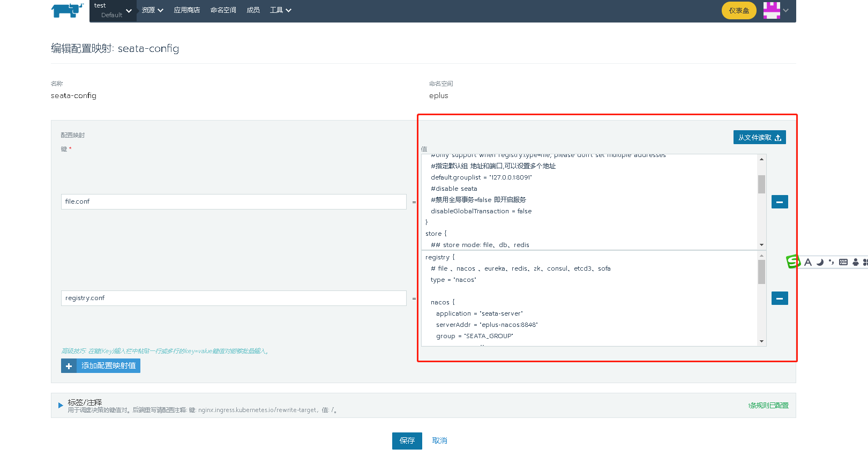The image size is (868, 456).
Task: Remove the registry.conf entry with minus button
Action: click(780, 298)
